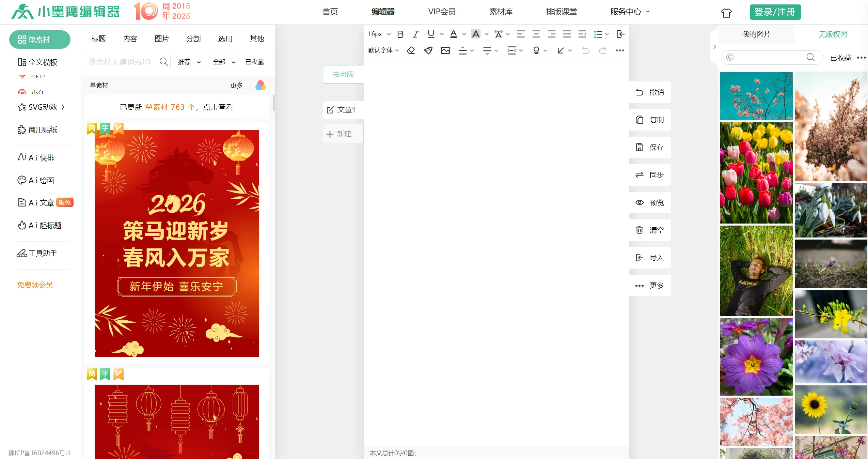
Task: Toggle underline on the text
Action: pyautogui.click(x=431, y=34)
